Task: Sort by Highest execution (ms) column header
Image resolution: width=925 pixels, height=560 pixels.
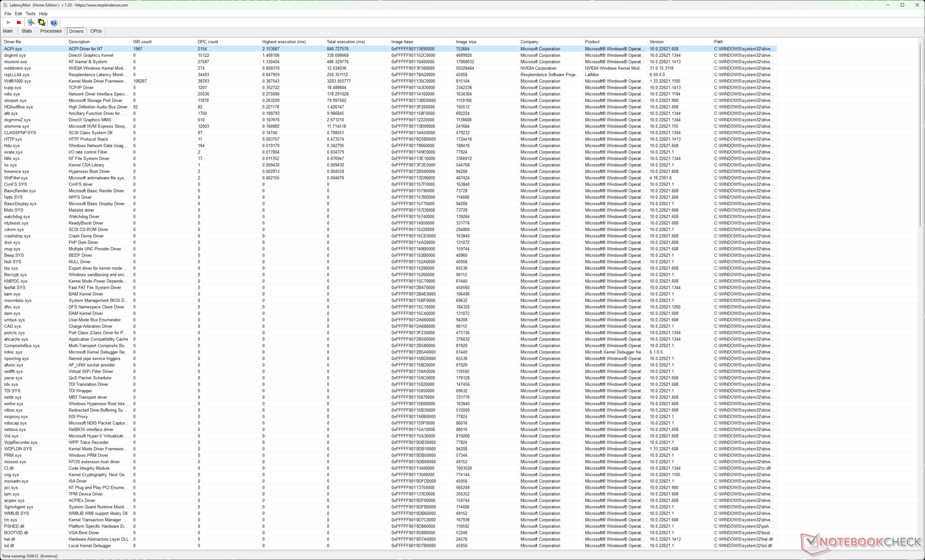Action: [x=284, y=42]
